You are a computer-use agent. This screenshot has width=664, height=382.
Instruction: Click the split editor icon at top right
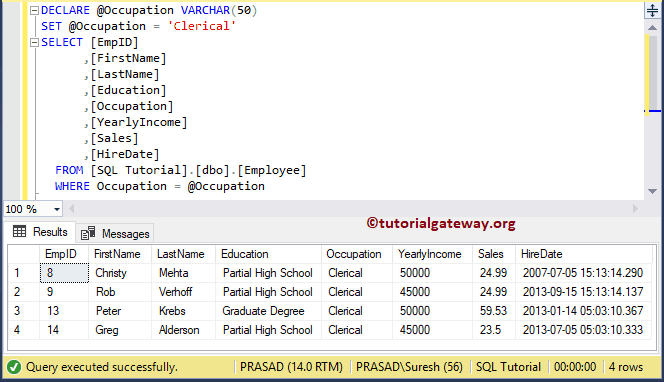[x=653, y=10]
